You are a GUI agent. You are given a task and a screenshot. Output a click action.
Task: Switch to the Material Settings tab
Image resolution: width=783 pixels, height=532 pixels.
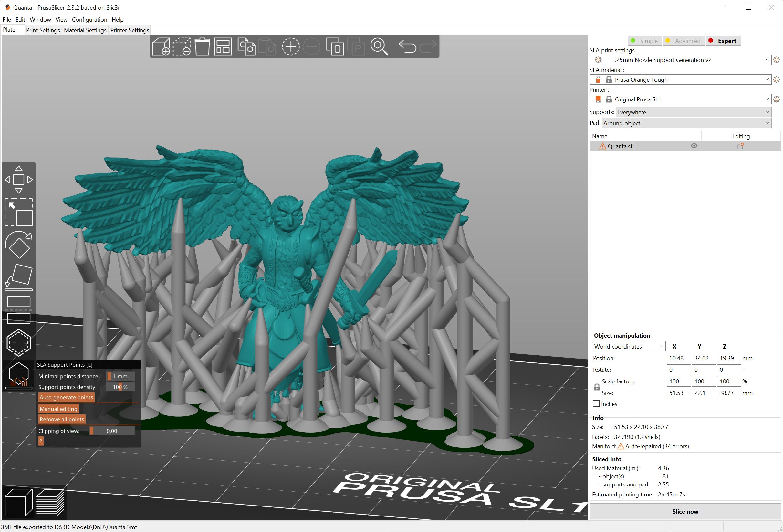pyautogui.click(x=85, y=30)
